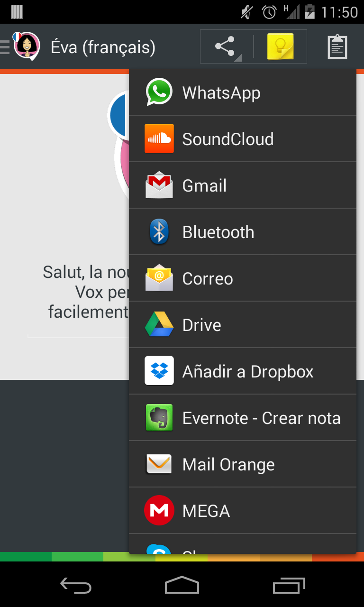364x607 pixels.
Task: Click the Éva (français) title
Action: (103, 47)
